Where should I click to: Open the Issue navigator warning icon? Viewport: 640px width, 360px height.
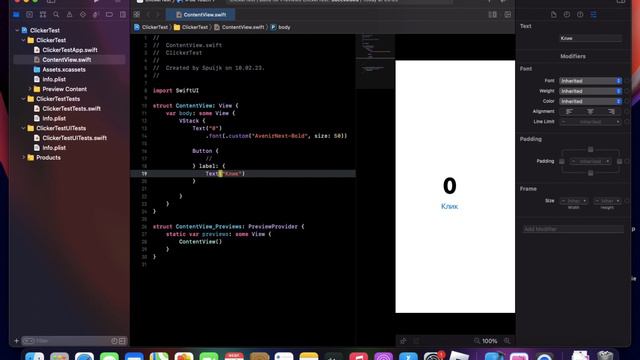(69, 15)
